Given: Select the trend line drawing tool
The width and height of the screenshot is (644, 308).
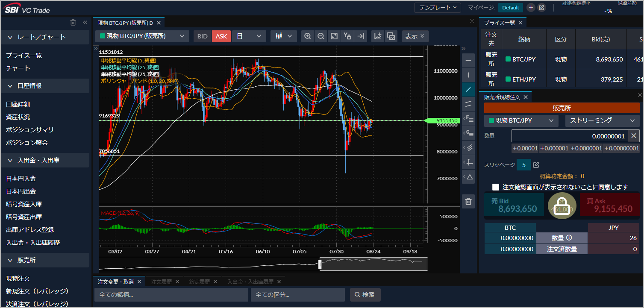Looking at the screenshot, I should tap(468, 89).
